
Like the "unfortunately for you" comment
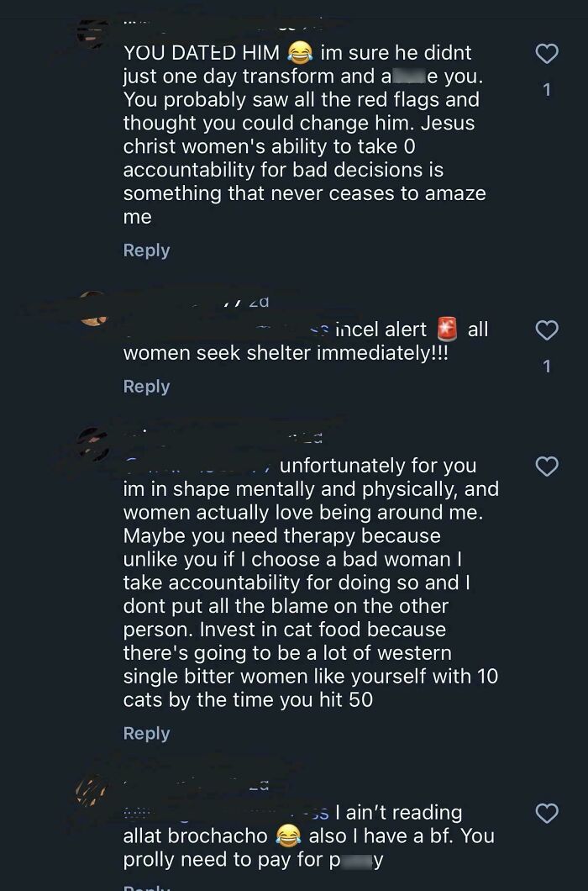pyautogui.click(x=547, y=467)
